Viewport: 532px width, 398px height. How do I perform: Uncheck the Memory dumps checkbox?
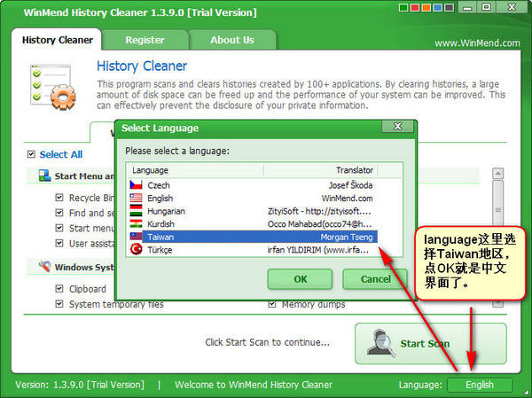272,304
